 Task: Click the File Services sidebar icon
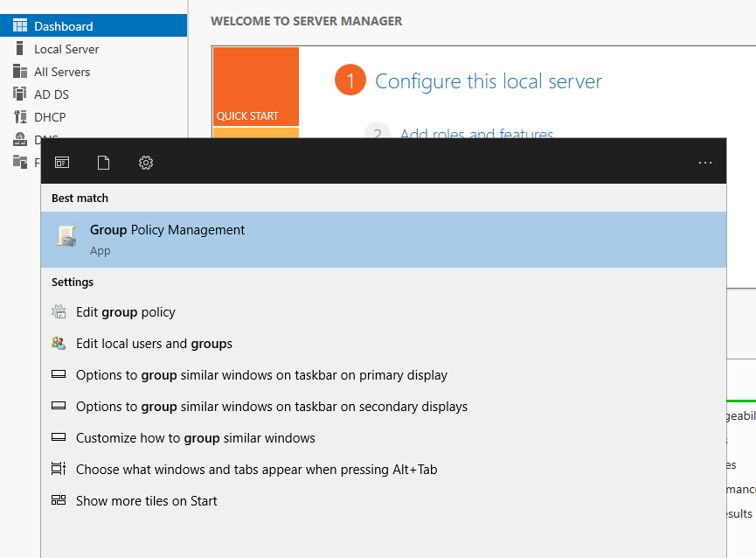pyautogui.click(x=20, y=162)
